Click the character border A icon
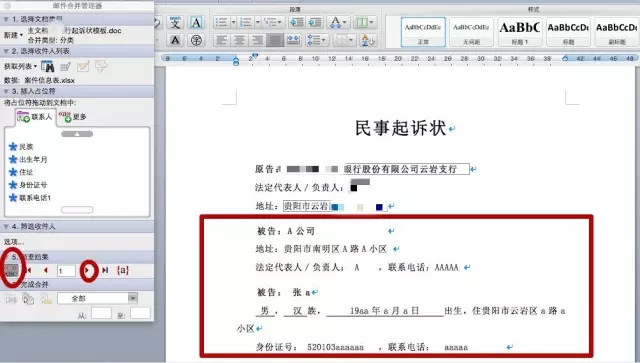The width and height of the screenshot is (640, 363). [196, 22]
